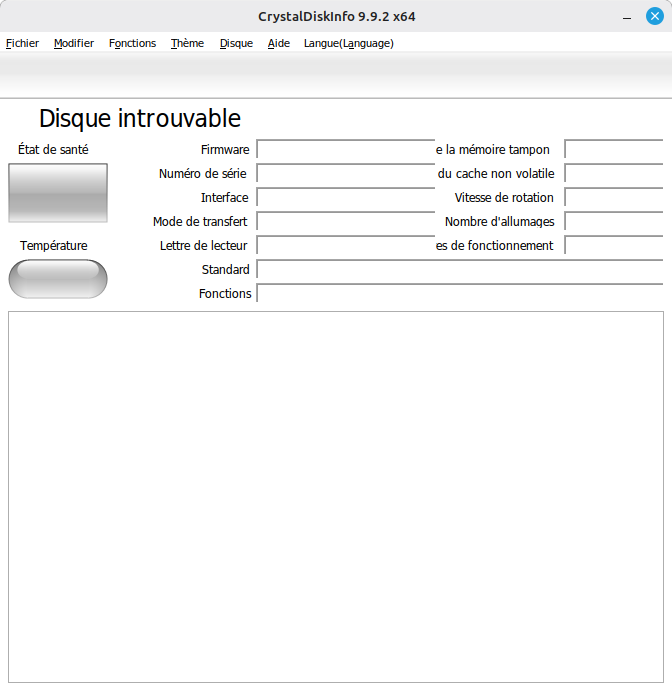672x691 pixels.
Task: Click the 'Température' label
Action: [x=53, y=245]
